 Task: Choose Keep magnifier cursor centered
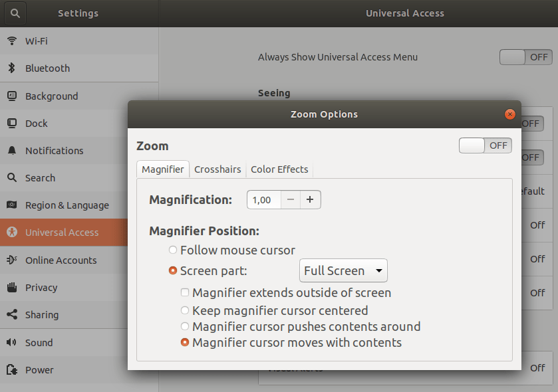185,310
